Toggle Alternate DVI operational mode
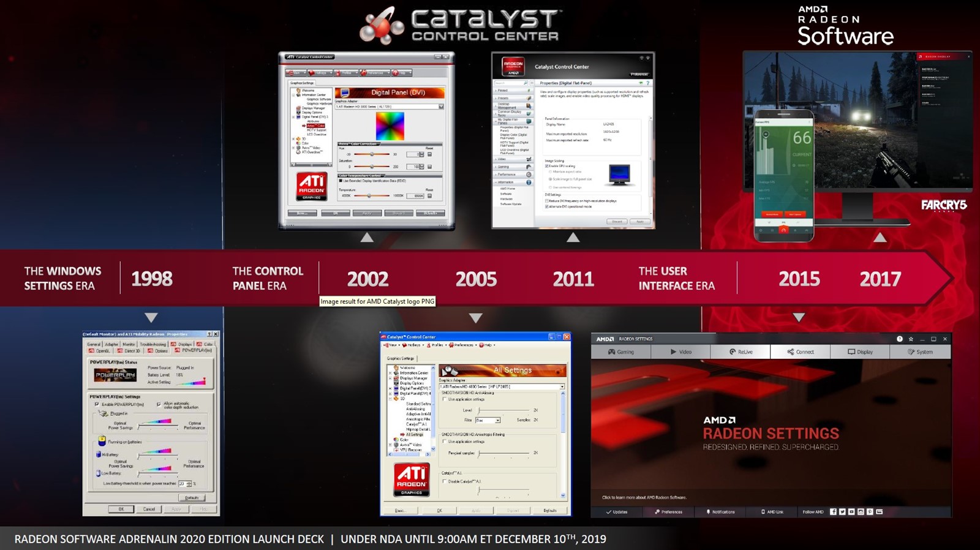980x550 pixels. tap(546, 206)
